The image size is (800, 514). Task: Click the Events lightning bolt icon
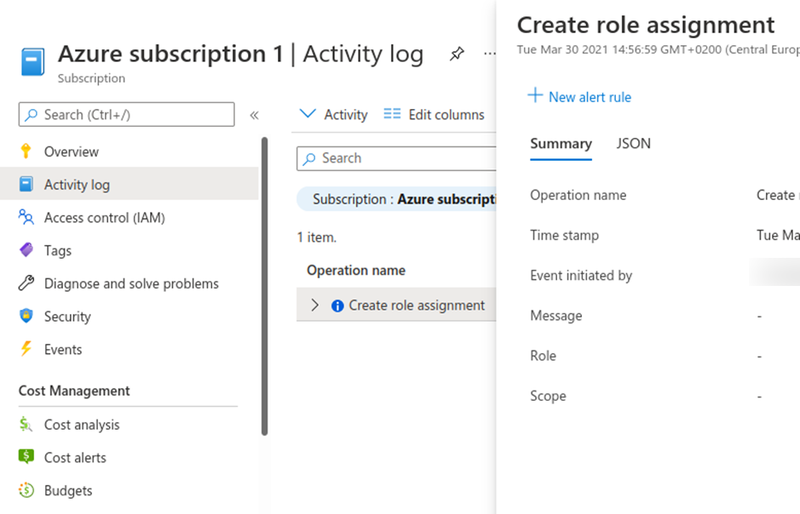coord(26,349)
